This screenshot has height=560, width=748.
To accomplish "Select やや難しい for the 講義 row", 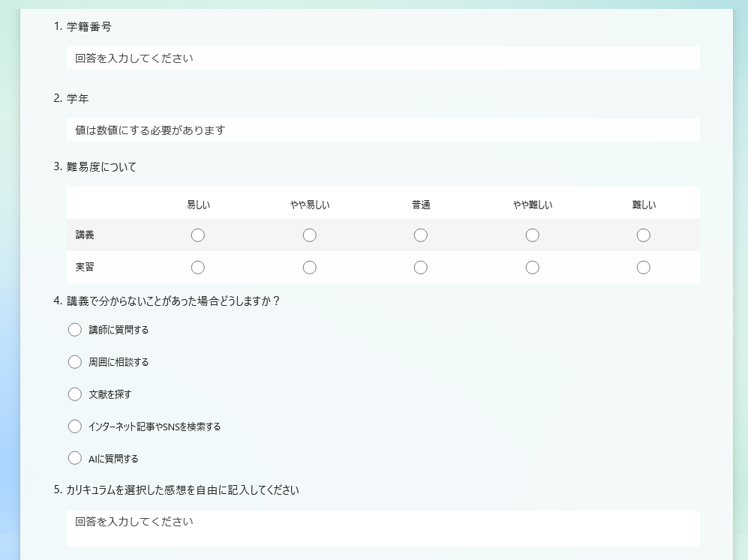I will [x=533, y=235].
